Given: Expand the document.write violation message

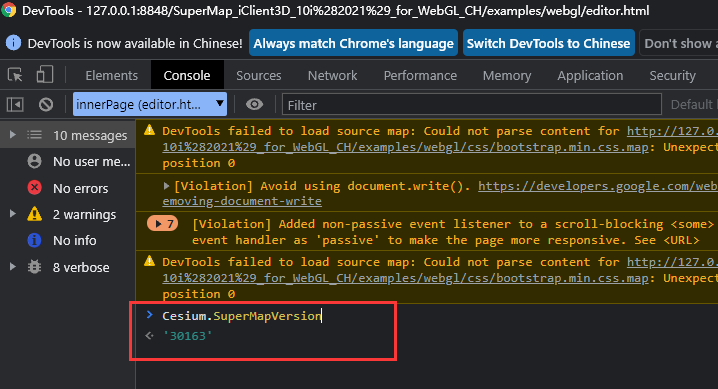Looking at the screenshot, I should click(167, 185).
